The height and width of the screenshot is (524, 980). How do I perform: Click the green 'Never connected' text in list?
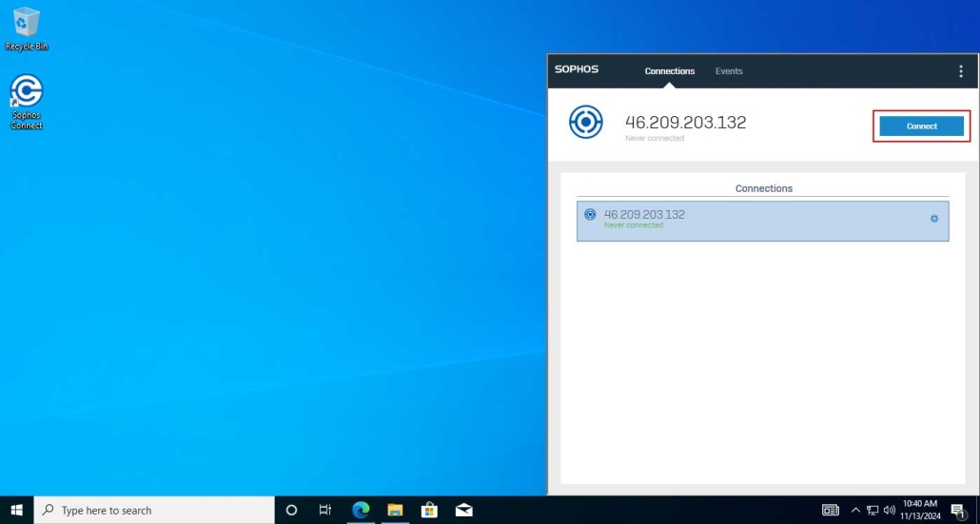click(633, 225)
